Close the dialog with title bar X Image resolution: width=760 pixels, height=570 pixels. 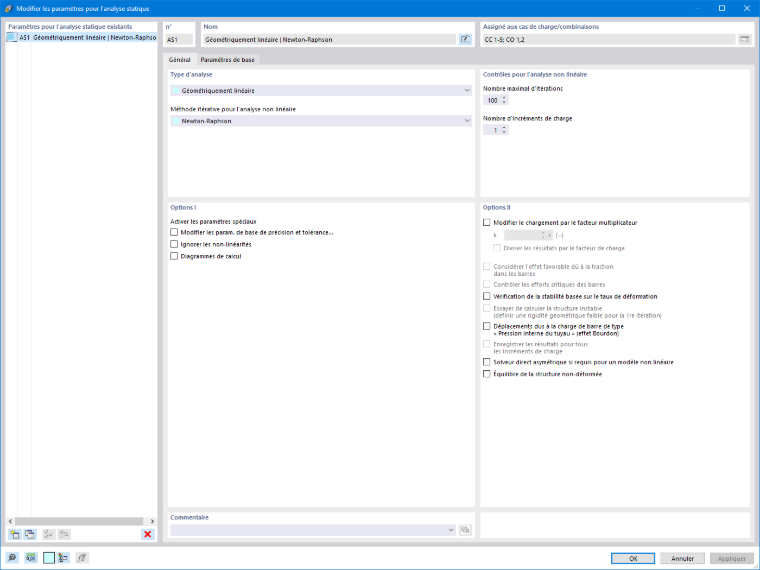(x=746, y=8)
